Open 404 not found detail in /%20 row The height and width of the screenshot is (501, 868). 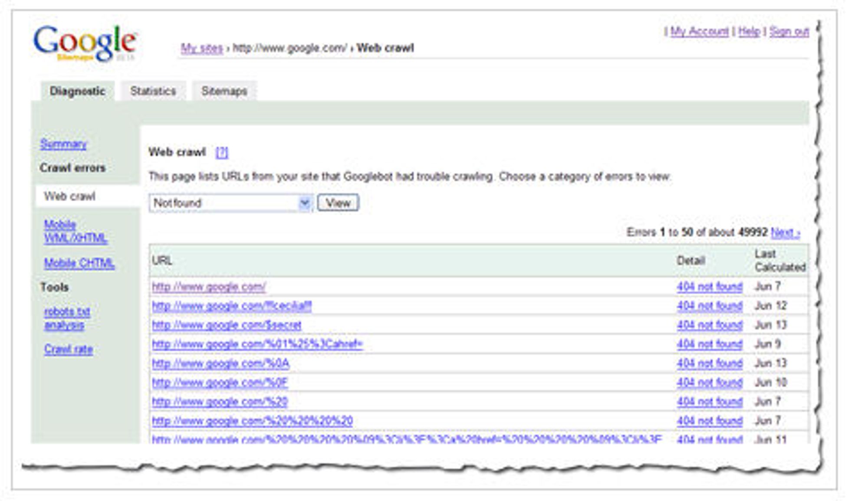710,402
